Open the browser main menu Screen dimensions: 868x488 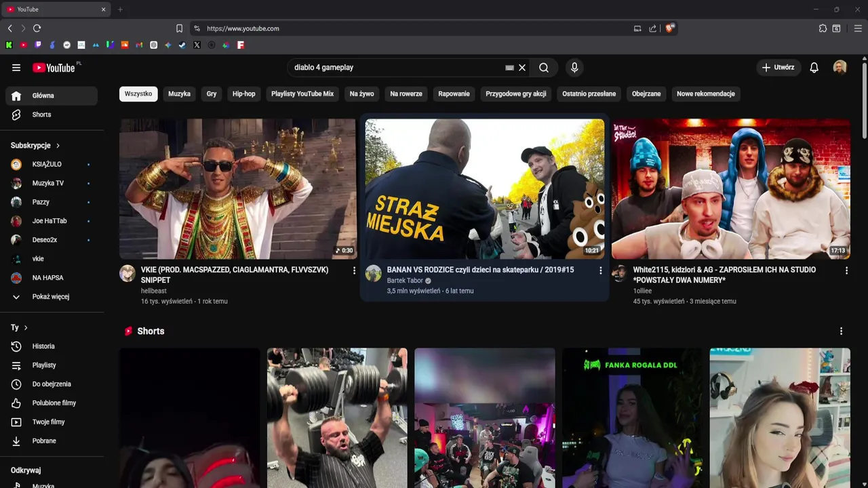point(858,28)
